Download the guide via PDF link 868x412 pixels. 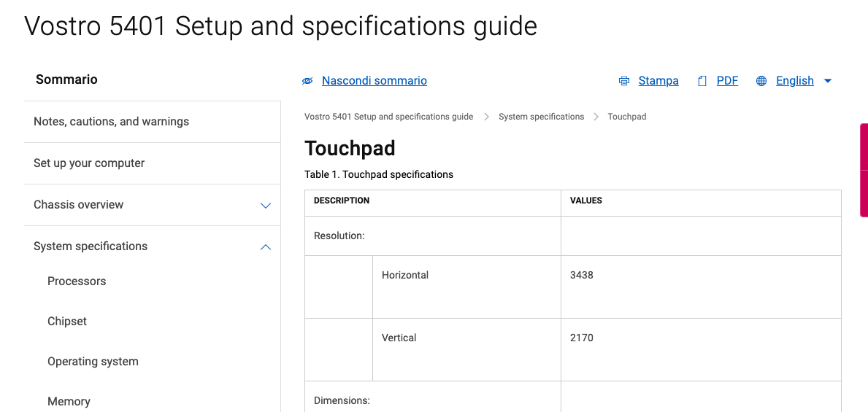click(x=727, y=81)
